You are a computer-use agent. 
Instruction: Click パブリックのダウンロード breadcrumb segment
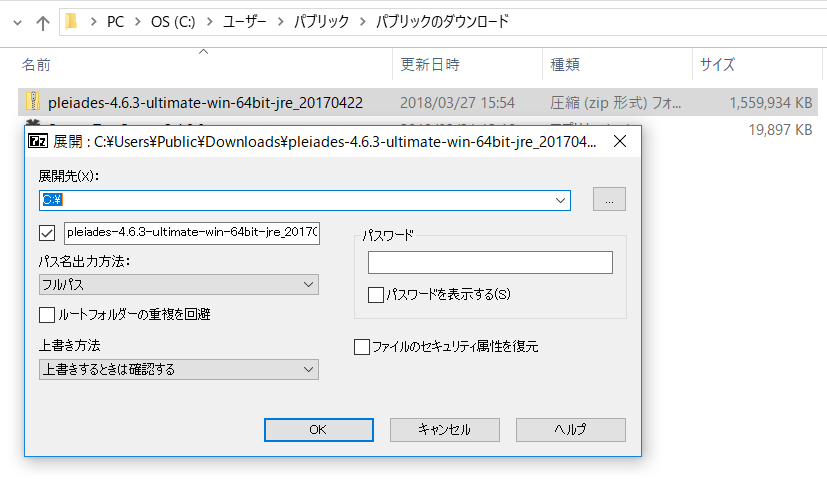tap(442, 22)
